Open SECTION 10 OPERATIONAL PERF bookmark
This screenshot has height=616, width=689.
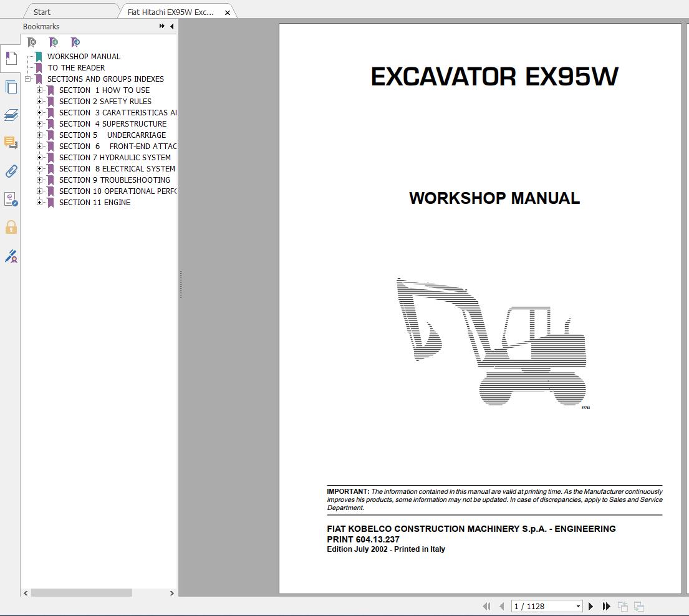(x=118, y=191)
